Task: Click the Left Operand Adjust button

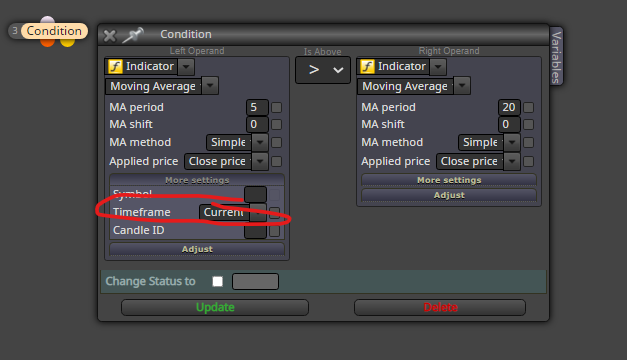Action: (197, 249)
